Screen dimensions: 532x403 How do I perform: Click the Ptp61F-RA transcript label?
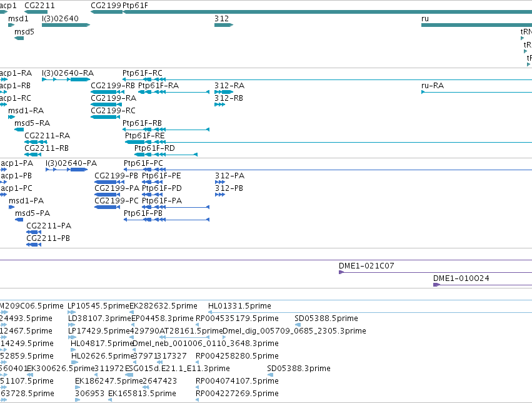point(158,86)
